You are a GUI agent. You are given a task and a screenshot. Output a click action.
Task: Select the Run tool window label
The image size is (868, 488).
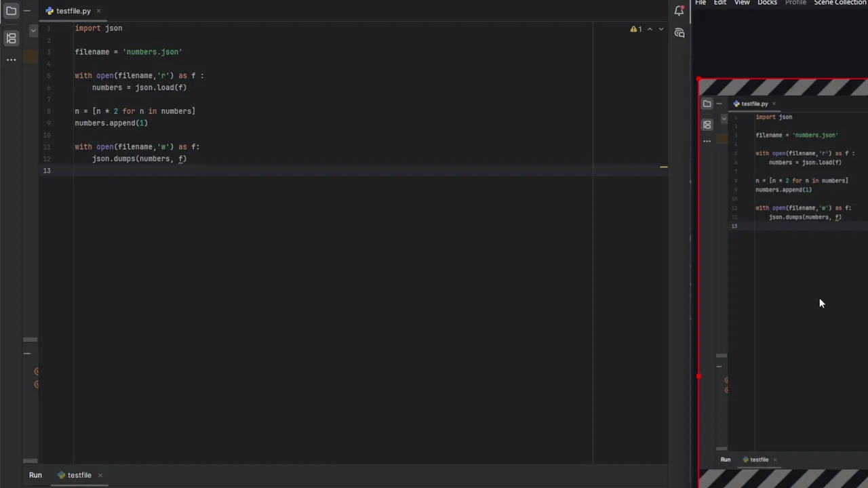35,475
